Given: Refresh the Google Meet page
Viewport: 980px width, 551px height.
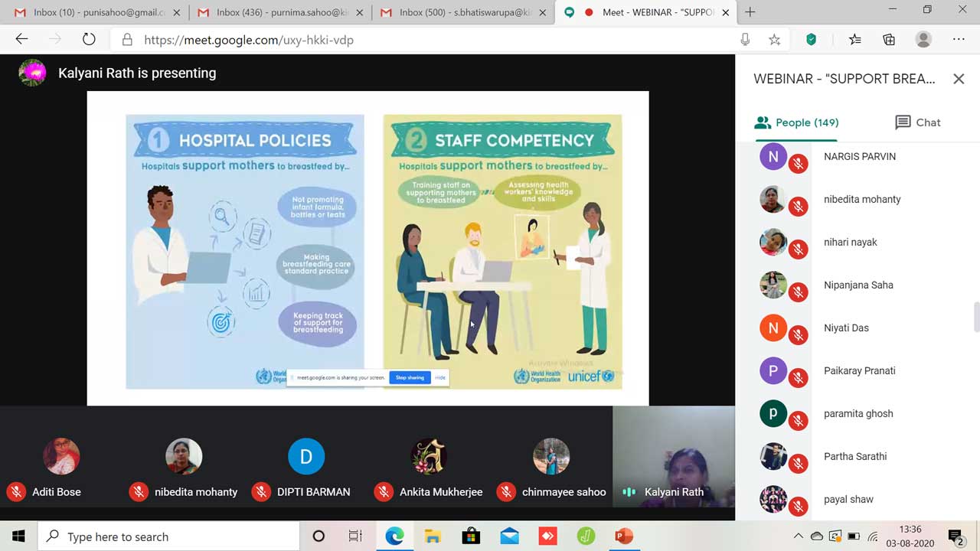Looking at the screenshot, I should tap(89, 40).
